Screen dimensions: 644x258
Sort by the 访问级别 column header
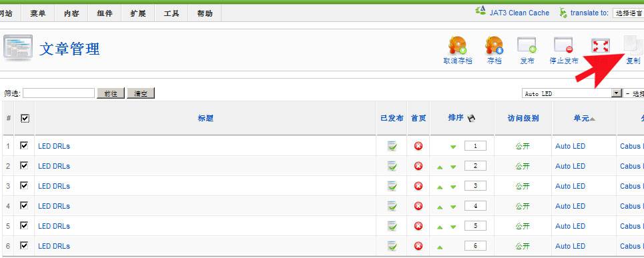tap(523, 119)
